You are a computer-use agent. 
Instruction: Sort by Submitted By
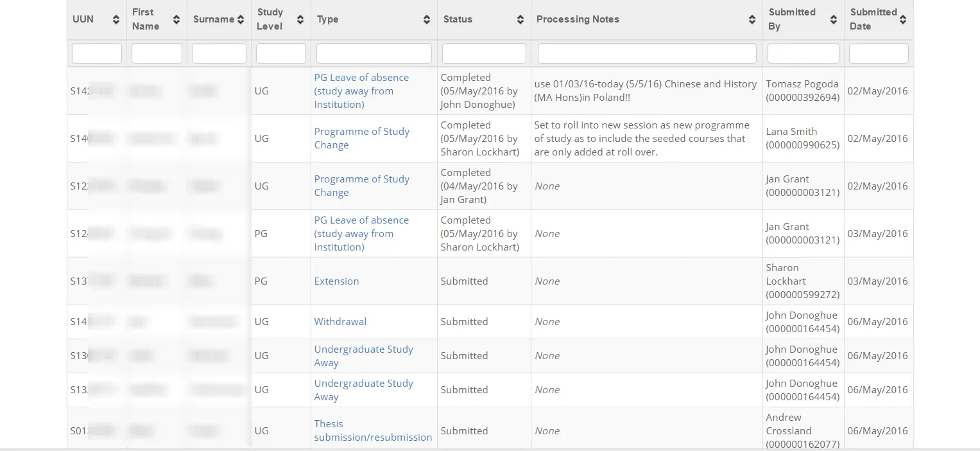click(832, 20)
